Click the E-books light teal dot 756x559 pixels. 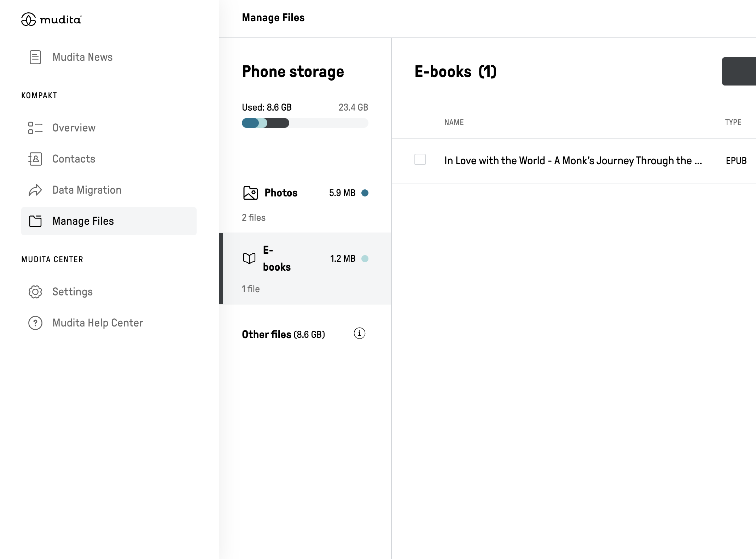click(365, 259)
